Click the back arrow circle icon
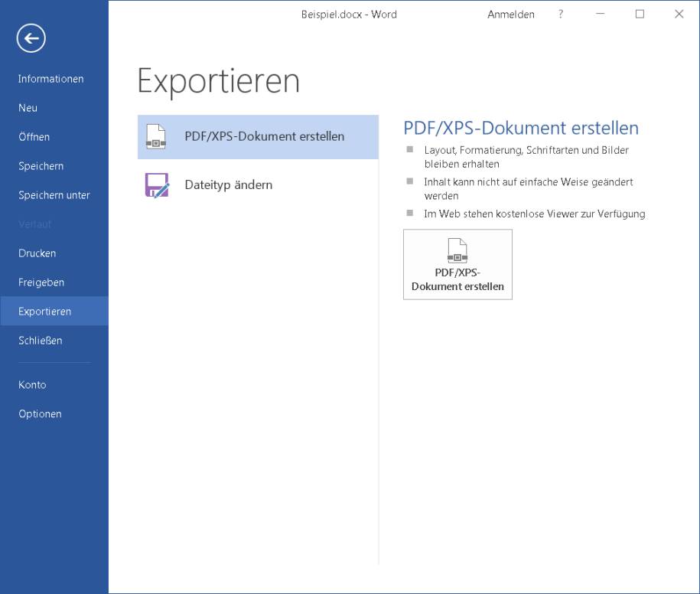Image resolution: width=700 pixels, height=594 pixels. coord(31,38)
